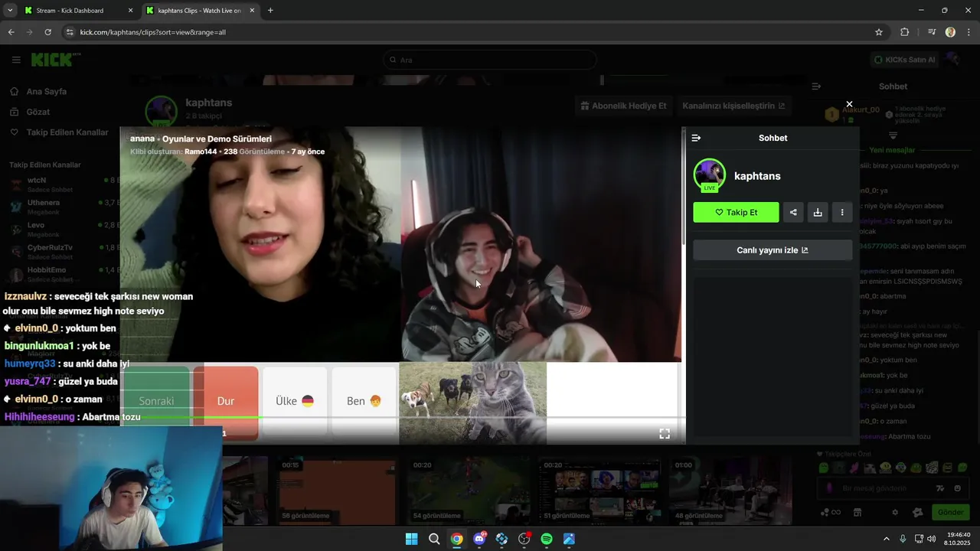The width and height of the screenshot is (980, 551).
Task: Open chat settings gear icon
Action: [x=895, y=512]
